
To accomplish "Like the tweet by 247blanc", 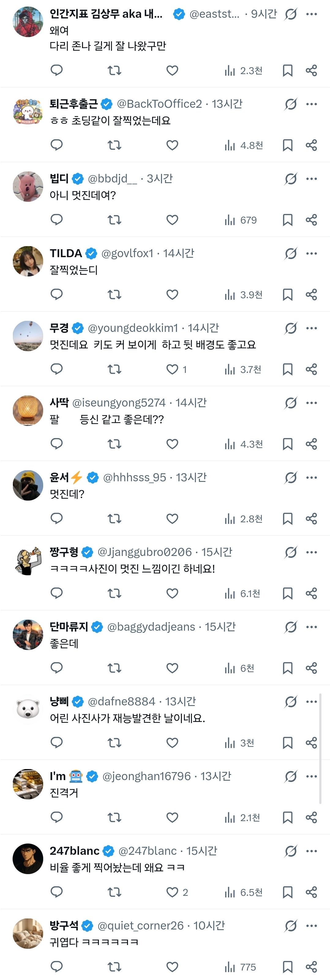I will click(172, 892).
